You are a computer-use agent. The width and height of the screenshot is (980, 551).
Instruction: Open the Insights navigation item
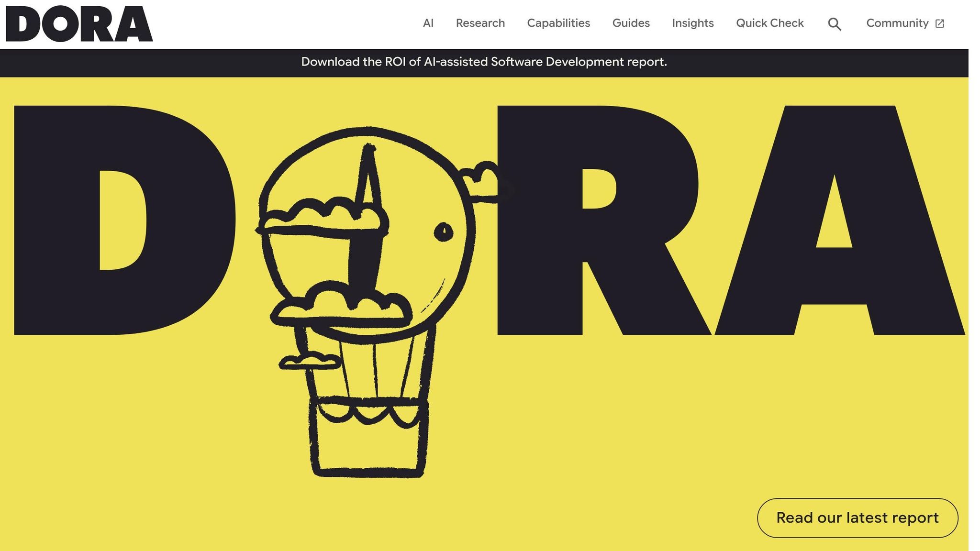[692, 23]
